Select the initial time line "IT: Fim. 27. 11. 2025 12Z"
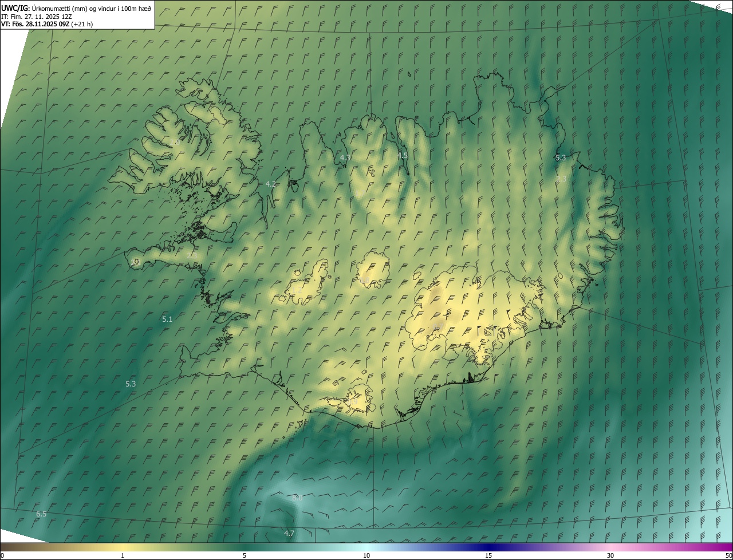The image size is (733, 560). (x=37, y=17)
